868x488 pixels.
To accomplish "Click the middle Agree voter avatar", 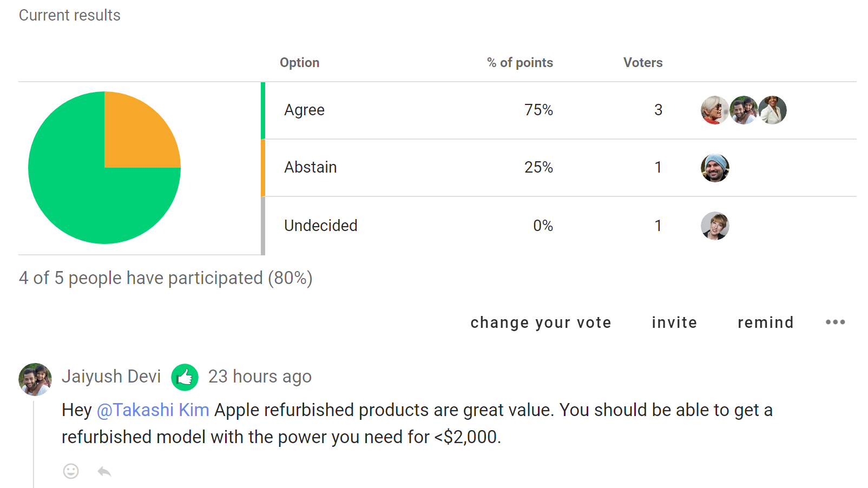I will coord(744,110).
